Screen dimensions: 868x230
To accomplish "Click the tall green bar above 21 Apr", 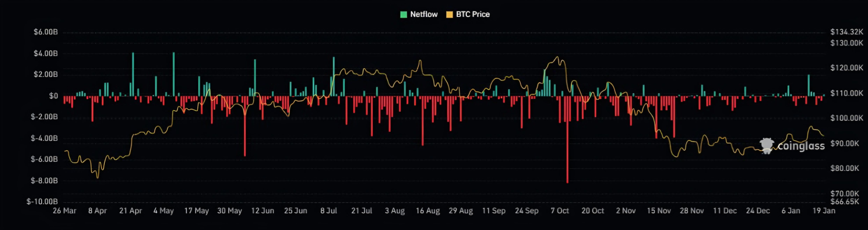I will coord(133,74).
